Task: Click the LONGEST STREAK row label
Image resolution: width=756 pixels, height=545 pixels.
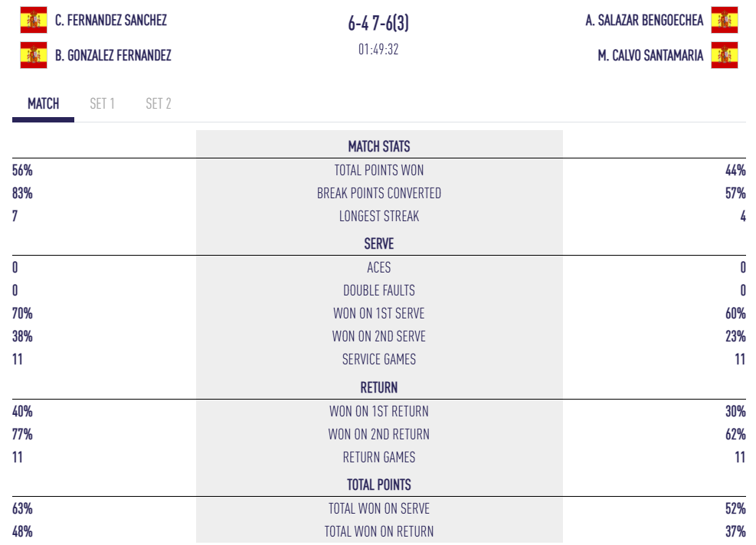Action: pyautogui.click(x=378, y=217)
